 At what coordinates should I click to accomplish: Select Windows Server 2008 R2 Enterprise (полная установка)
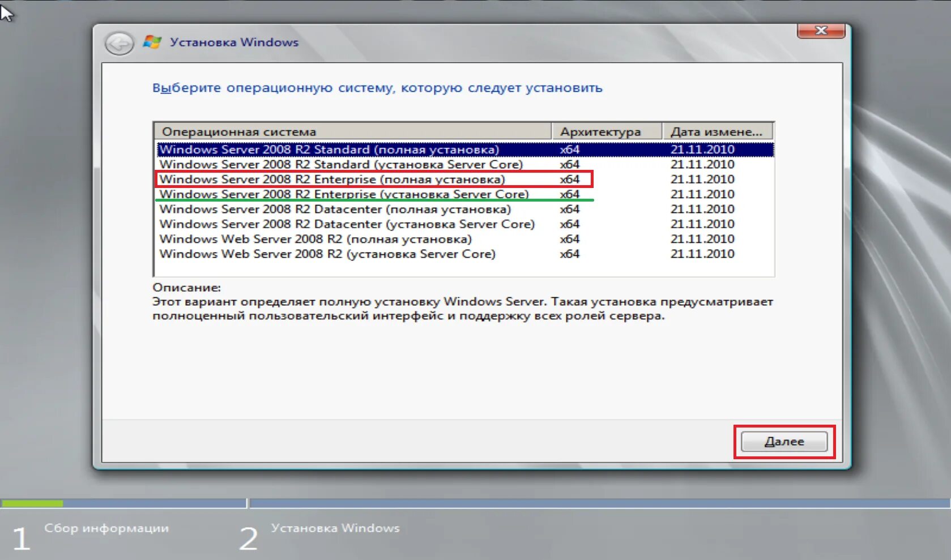(465, 179)
